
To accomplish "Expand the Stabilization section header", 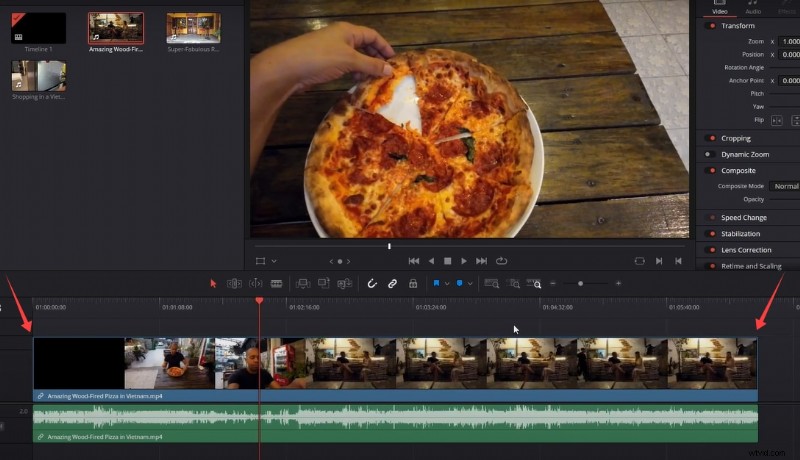I will (740, 234).
